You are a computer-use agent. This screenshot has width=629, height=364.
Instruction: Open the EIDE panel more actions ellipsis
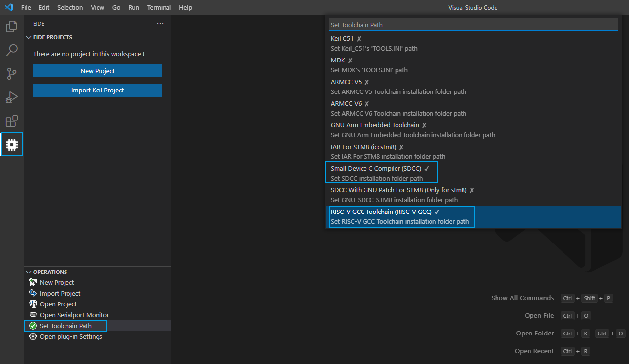(x=160, y=24)
